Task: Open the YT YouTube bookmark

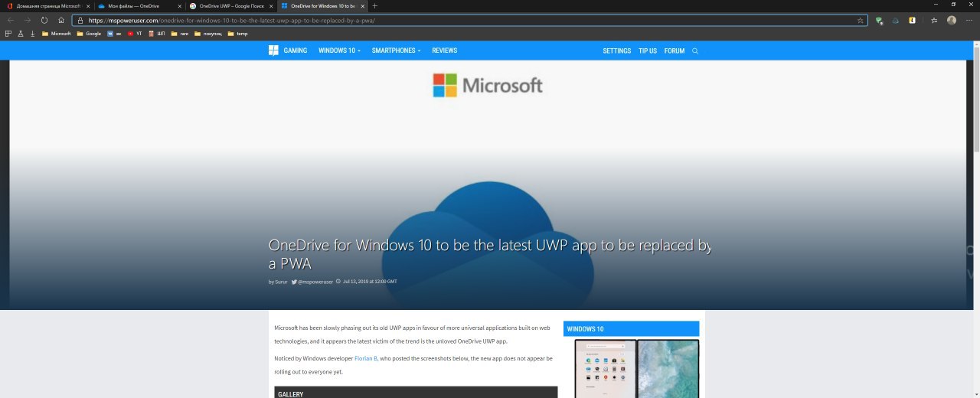Action: tap(135, 34)
